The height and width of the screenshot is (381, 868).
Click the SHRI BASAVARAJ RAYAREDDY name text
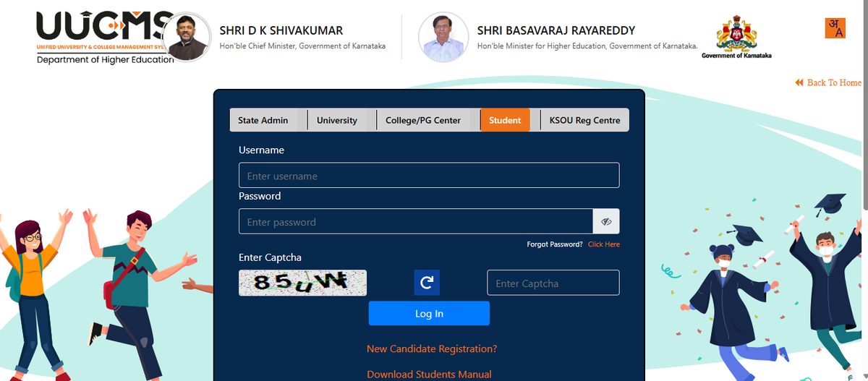click(556, 30)
